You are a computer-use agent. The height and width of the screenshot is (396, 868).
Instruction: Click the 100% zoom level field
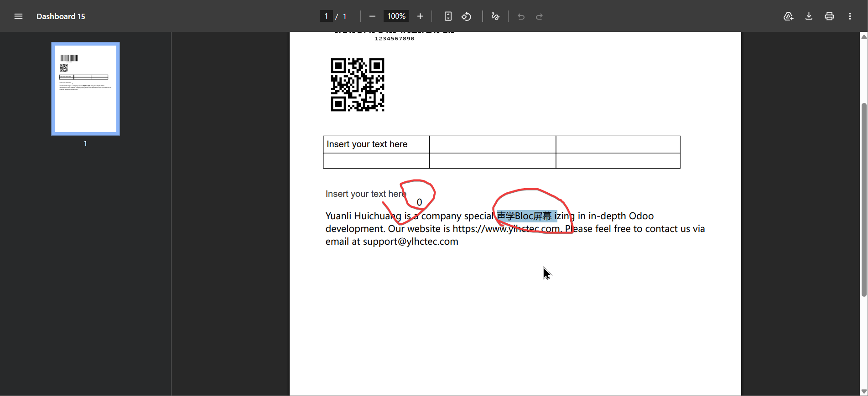pos(396,16)
